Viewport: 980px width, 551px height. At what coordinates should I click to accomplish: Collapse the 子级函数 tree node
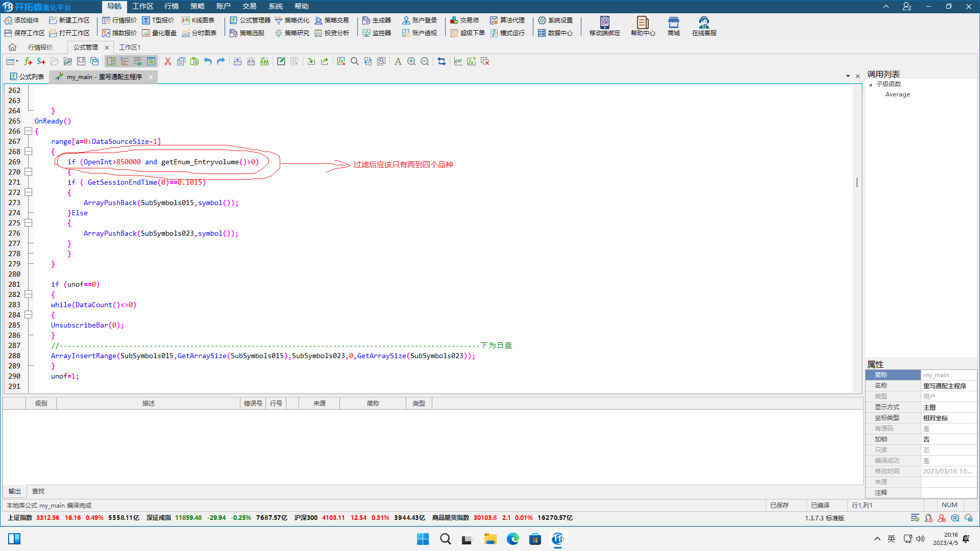[x=871, y=84]
